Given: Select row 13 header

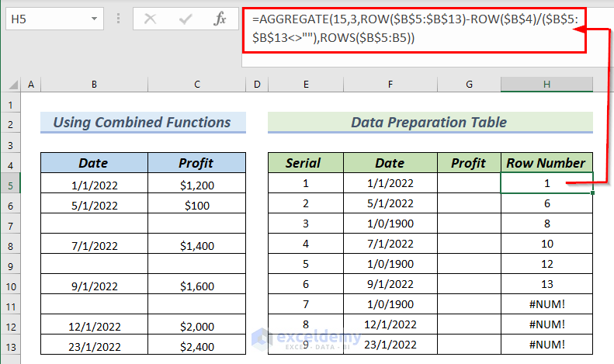Looking at the screenshot, I should click(x=10, y=346).
